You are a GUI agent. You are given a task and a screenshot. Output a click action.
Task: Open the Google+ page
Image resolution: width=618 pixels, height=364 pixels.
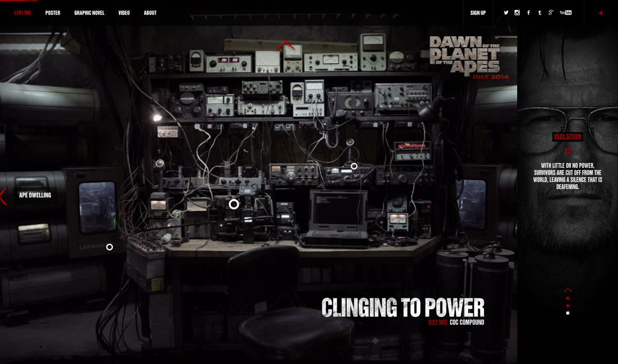[x=551, y=12]
